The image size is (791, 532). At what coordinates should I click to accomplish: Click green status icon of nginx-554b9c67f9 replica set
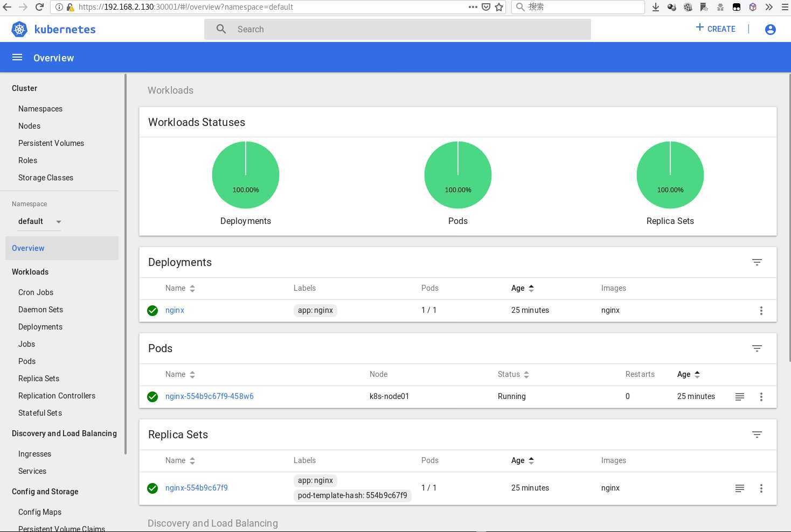(152, 488)
